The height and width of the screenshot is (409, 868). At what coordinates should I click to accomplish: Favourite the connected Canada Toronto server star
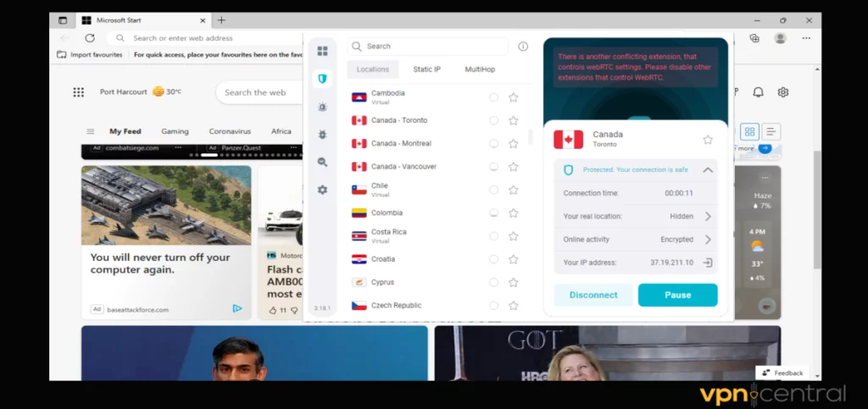(708, 140)
